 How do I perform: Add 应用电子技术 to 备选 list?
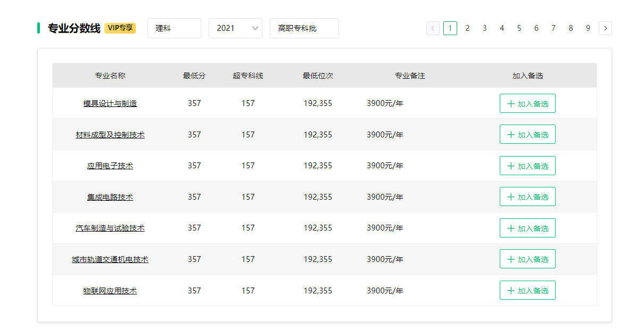click(x=527, y=166)
